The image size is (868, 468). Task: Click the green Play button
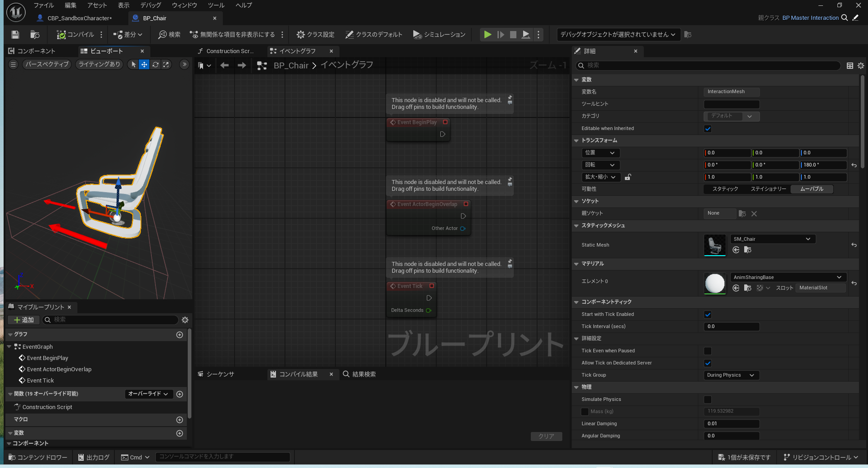coord(488,35)
